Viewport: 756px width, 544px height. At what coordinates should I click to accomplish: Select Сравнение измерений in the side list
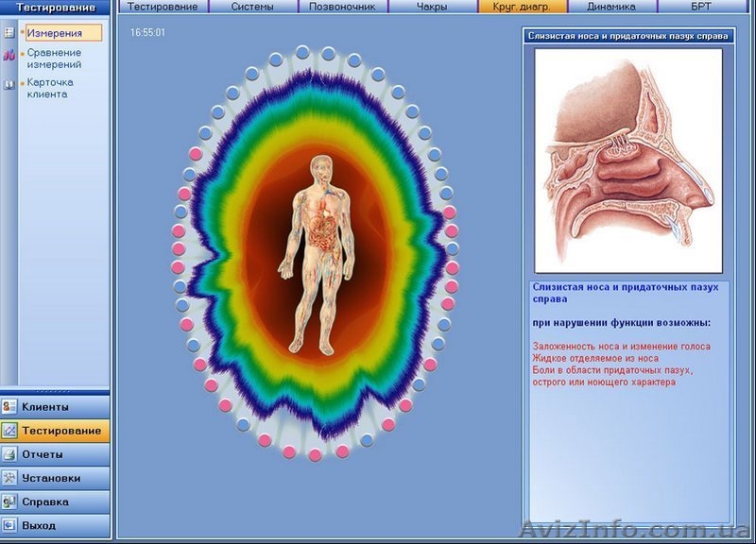pyautogui.click(x=54, y=59)
